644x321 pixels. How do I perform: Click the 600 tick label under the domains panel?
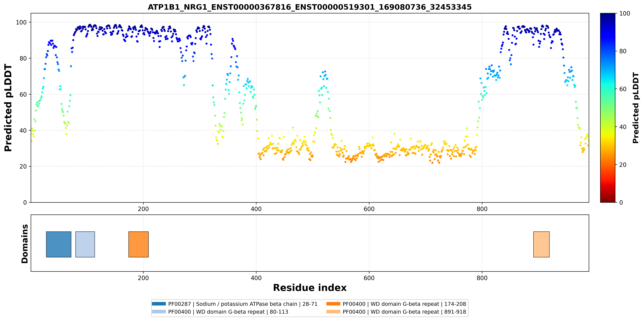point(369,278)
